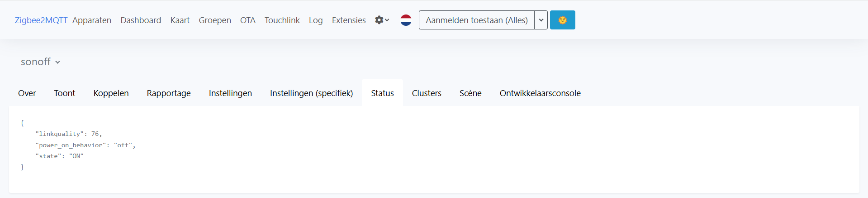Navigate to Dashboard
Screen dimensions: 868x198
coord(141,20)
